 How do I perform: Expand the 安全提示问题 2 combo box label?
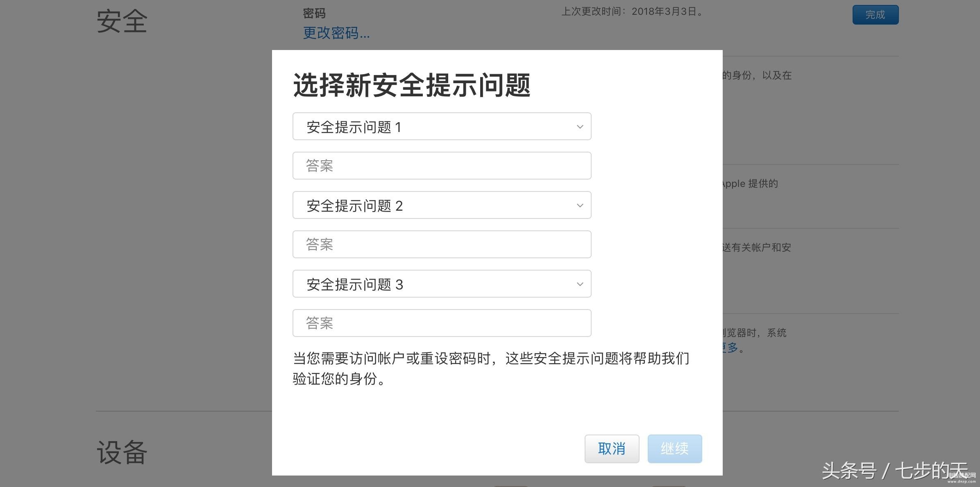(x=355, y=206)
